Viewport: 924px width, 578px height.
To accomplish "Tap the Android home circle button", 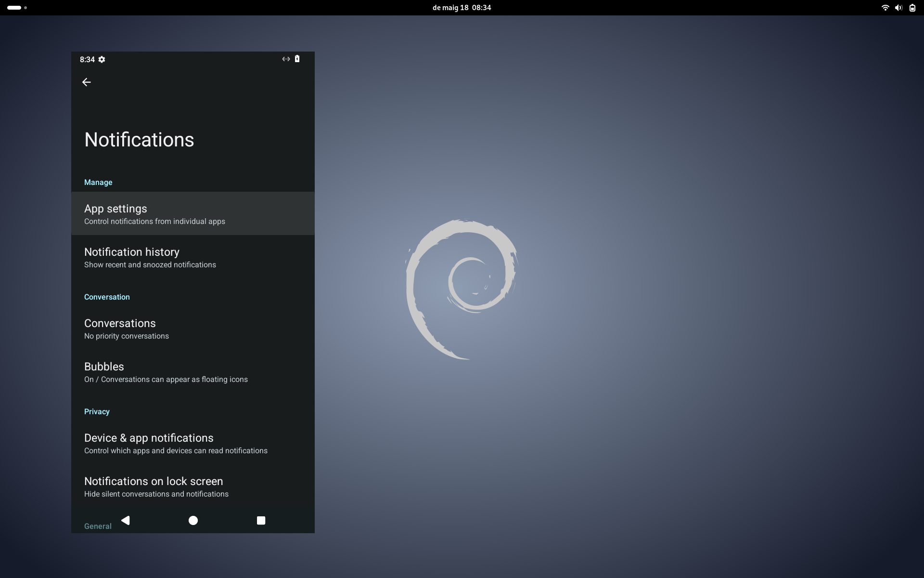I will (x=193, y=520).
